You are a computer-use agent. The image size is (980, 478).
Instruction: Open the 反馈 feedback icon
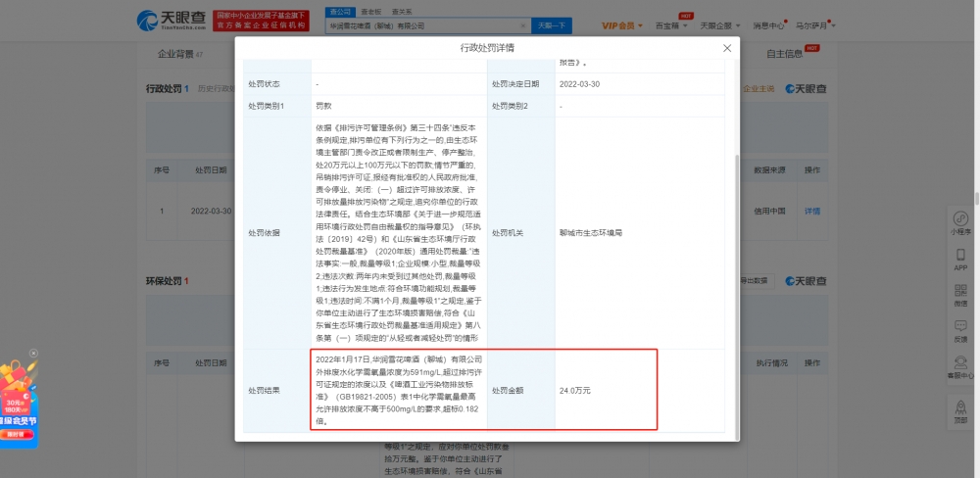(960, 331)
